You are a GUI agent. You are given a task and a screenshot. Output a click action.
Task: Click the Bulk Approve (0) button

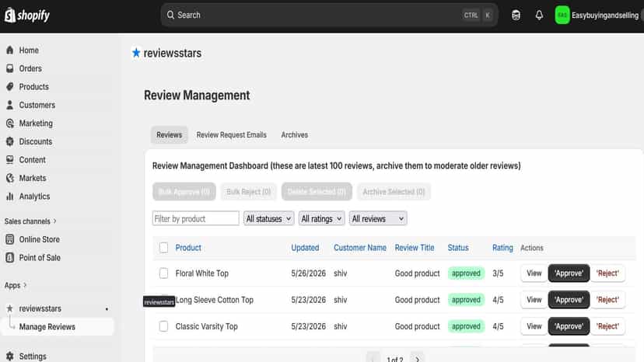coord(184,192)
